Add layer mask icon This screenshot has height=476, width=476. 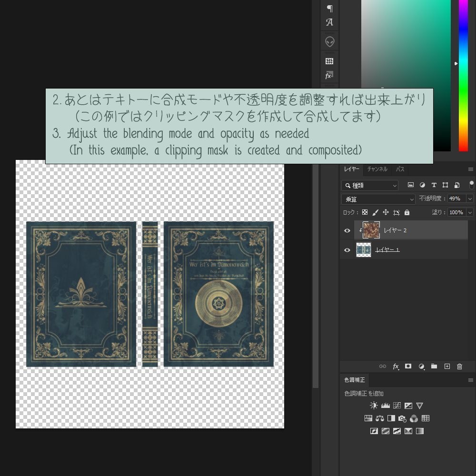408,366
